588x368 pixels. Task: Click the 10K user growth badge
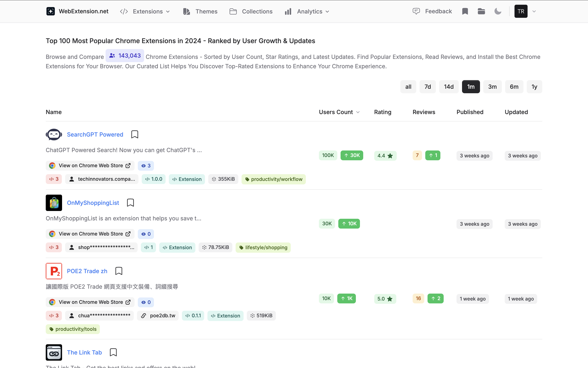(x=349, y=223)
